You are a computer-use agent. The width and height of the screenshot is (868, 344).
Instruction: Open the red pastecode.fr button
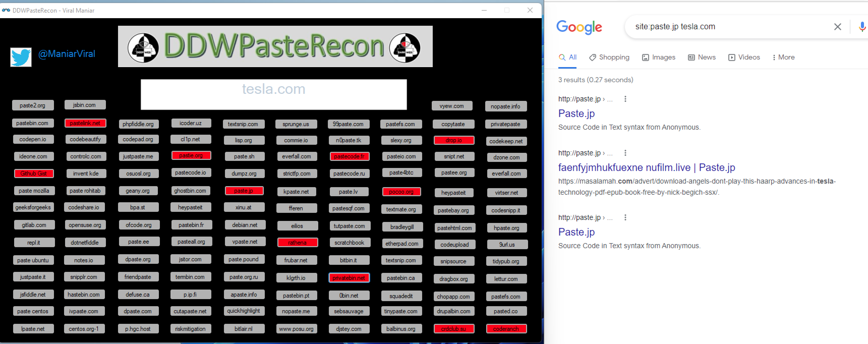350,156
